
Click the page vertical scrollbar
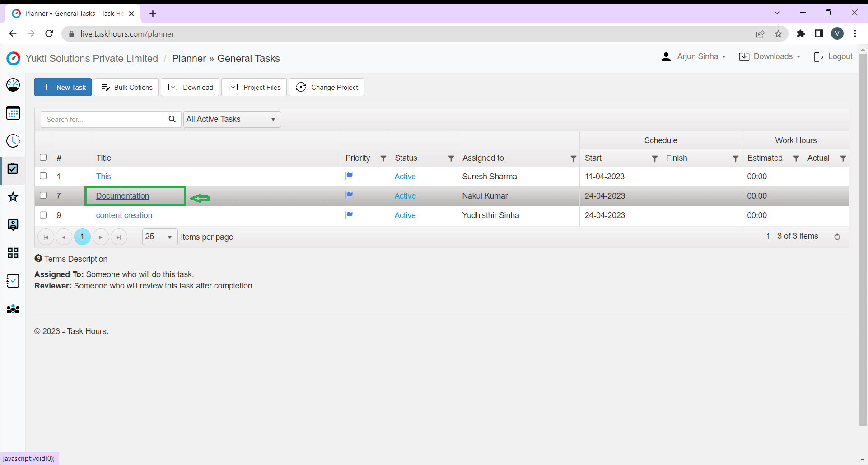(863, 239)
